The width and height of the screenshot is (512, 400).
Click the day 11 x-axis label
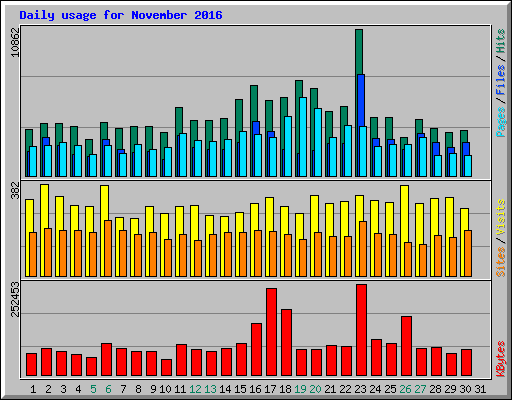[180, 389]
